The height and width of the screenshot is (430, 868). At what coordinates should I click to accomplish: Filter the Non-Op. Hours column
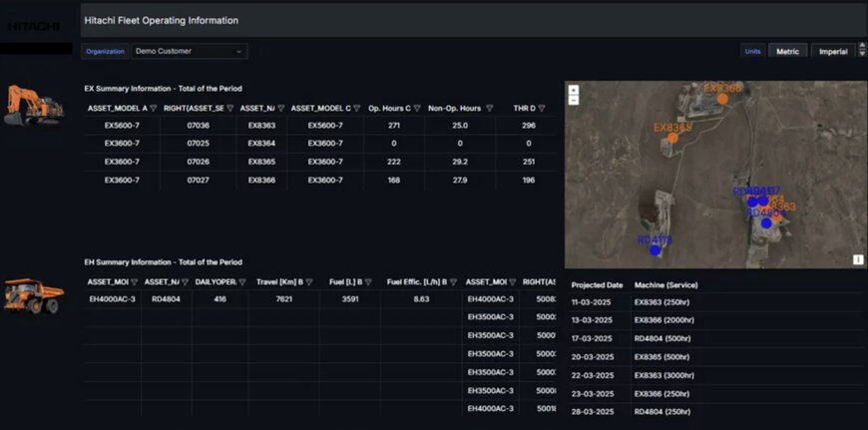click(489, 108)
